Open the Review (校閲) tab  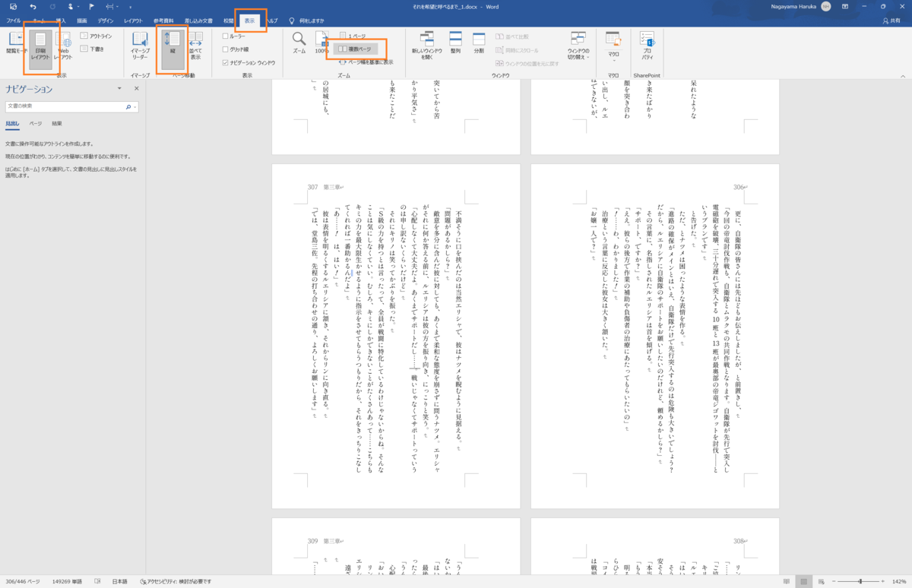pos(228,21)
